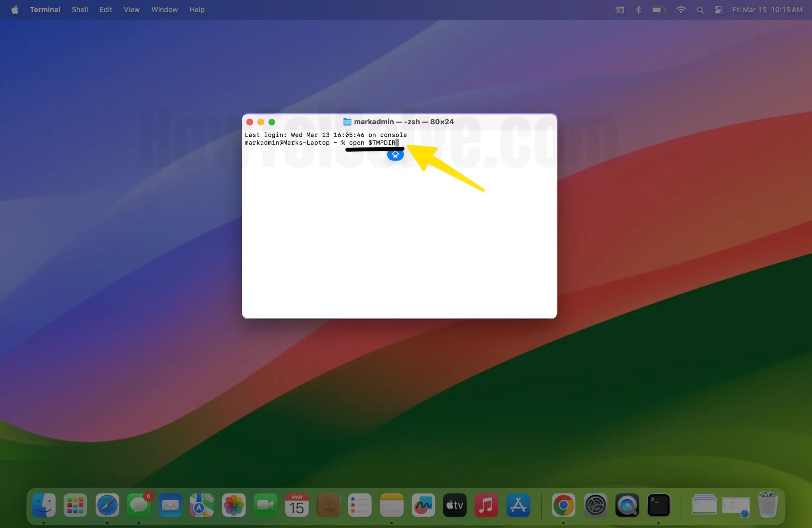Open Calendar showing Mar 15
Screen dimensions: 812x528
[297, 505]
